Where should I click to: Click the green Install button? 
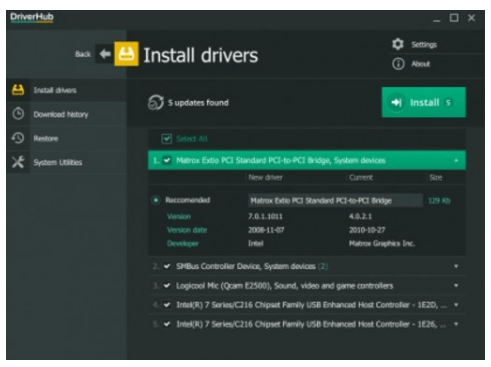424,102
